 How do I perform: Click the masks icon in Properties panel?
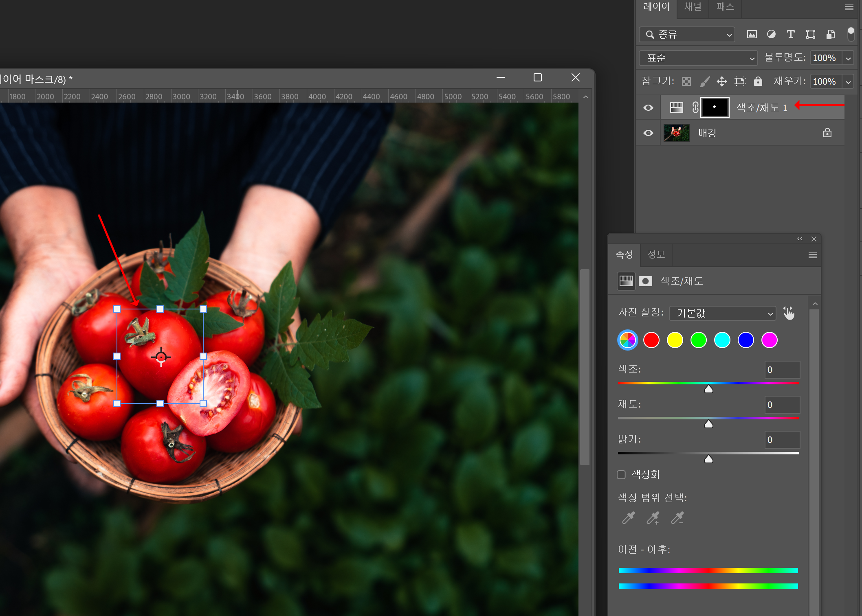[x=645, y=281]
